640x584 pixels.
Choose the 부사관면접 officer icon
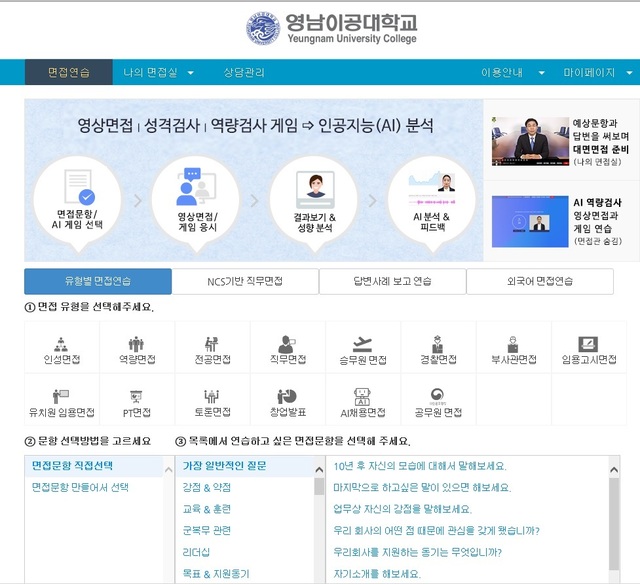point(513,344)
